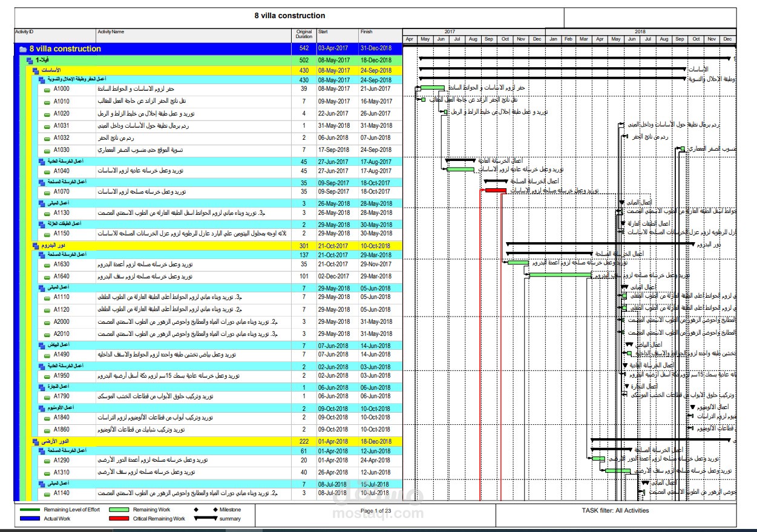This screenshot has width=757, height=532.
Task: Click the long green Gantt bar for A1640
Action: pyautogui.click(x=560, y=275)
